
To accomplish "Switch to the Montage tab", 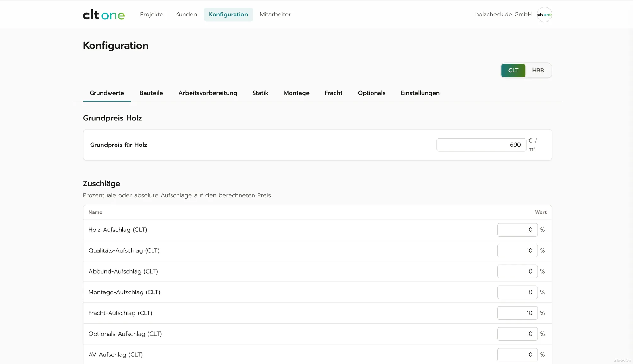I will 297,93.
